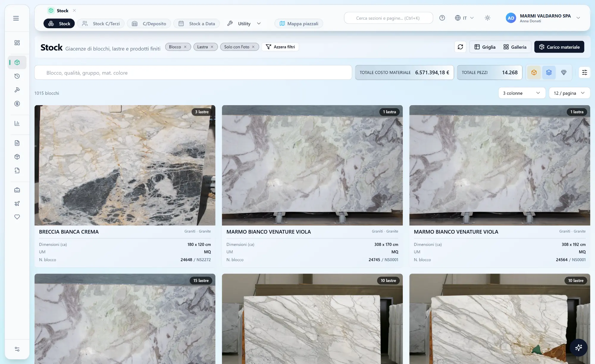Image resolution: width=595 pixels, height=364 pixels.
Task: Open the Mappa piazzali tab
Action: pos(299,23)
